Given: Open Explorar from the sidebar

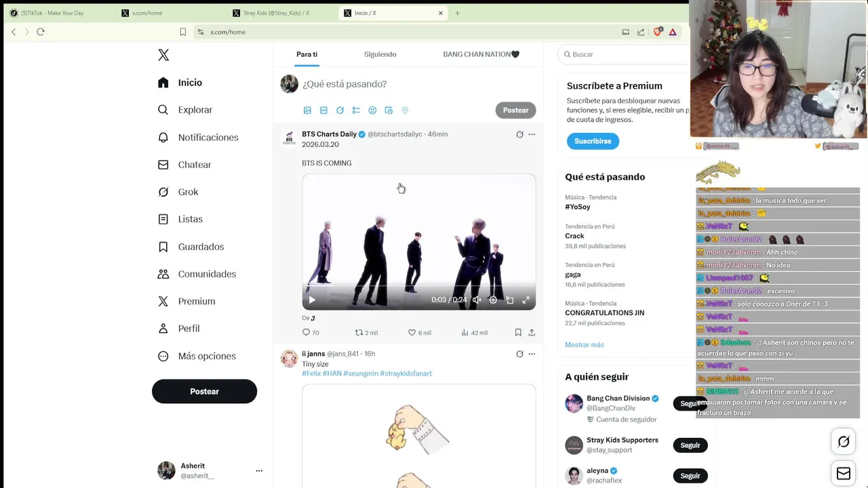Looking at the screenshot, I should [x=184, y=110].
